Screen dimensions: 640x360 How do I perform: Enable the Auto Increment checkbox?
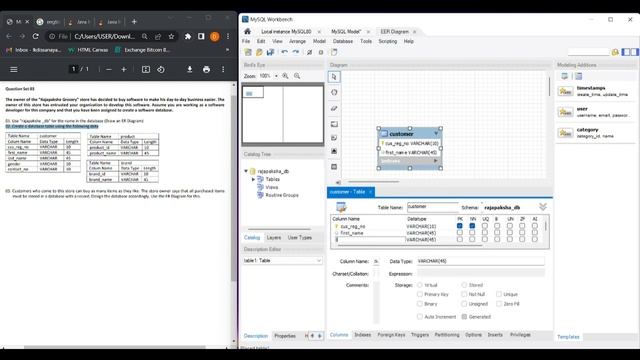pos(420,317)
